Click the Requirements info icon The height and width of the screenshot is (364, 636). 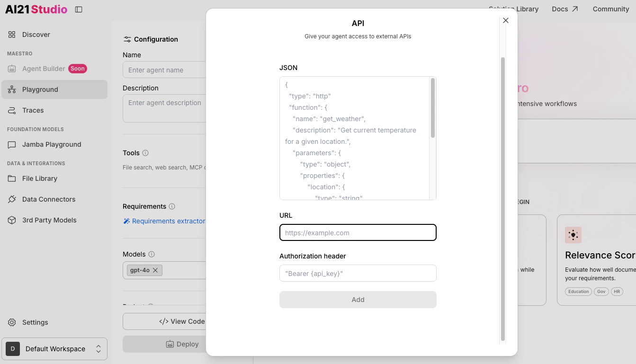click(172, 206)
